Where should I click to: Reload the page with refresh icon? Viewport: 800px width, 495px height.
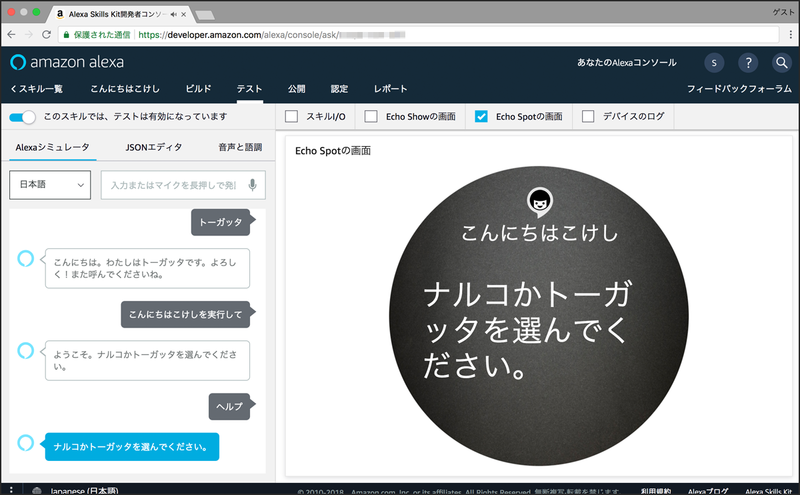click(46, 35)
